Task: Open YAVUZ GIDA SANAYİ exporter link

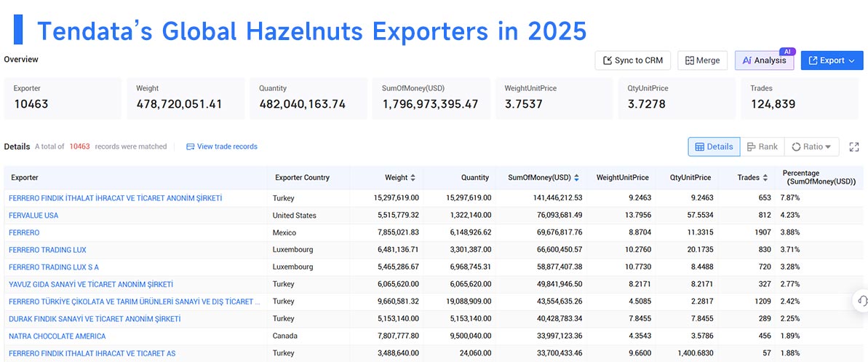Action: point(91,284)
